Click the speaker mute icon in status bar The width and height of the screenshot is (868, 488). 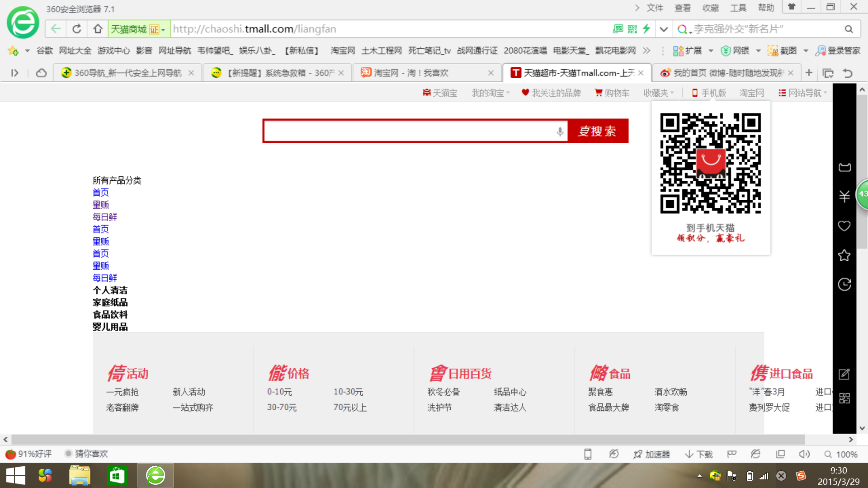[x=804, y=454]
